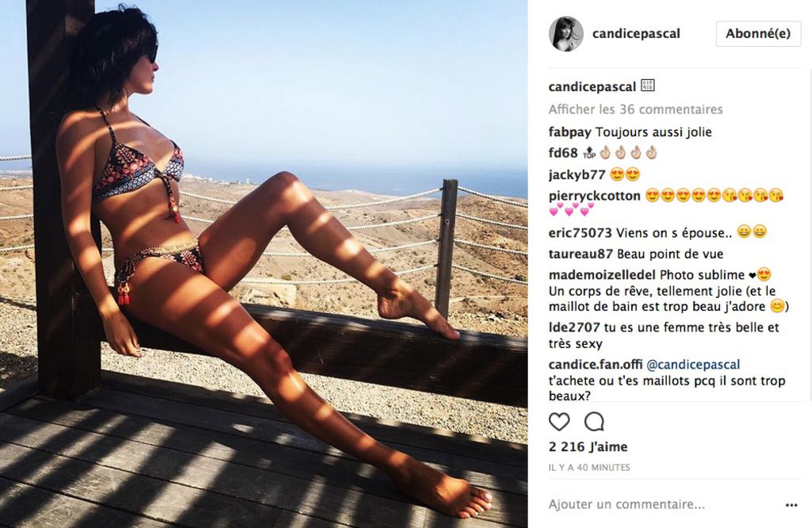Viewport: 812px width, 528px height.
Task: Open jackyb77's profile link
Action: (576, 174)
